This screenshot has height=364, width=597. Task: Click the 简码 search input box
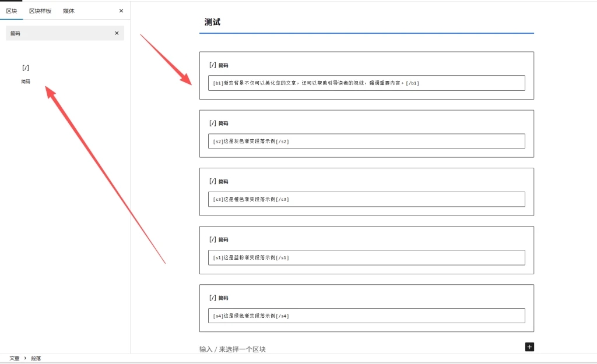click(58, 33)
